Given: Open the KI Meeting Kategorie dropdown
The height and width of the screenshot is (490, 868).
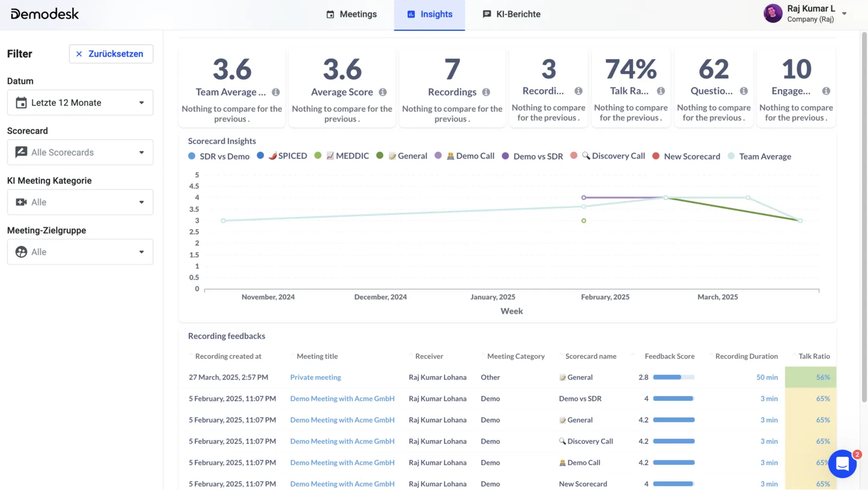Looking at the screenshot, I should (80, 202).
